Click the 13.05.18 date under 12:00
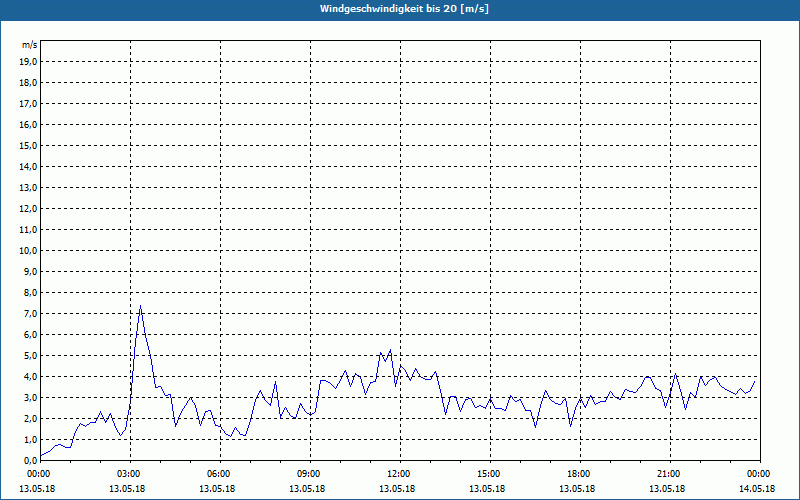 click(x=397, y=489)
